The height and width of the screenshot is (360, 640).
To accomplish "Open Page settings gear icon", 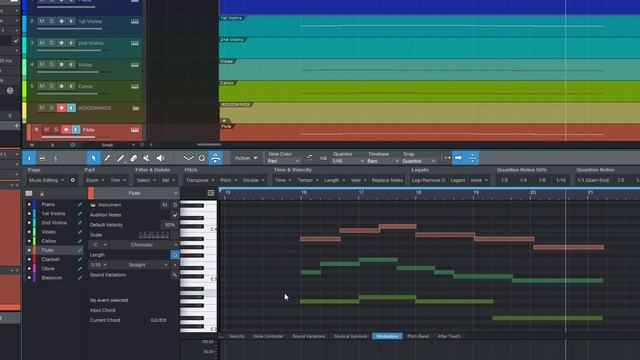I will [73, 180].
